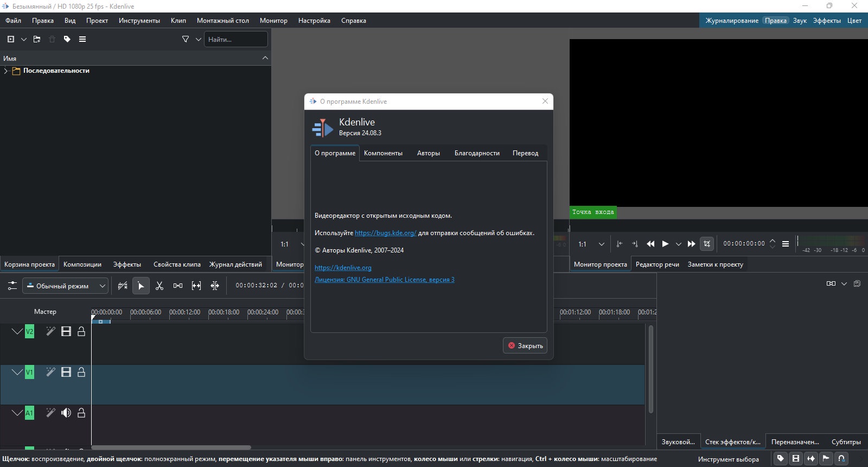Screen dimensions: 868x467
Task: Select the razor (scissors) tool
Action: tap(159, 286)
